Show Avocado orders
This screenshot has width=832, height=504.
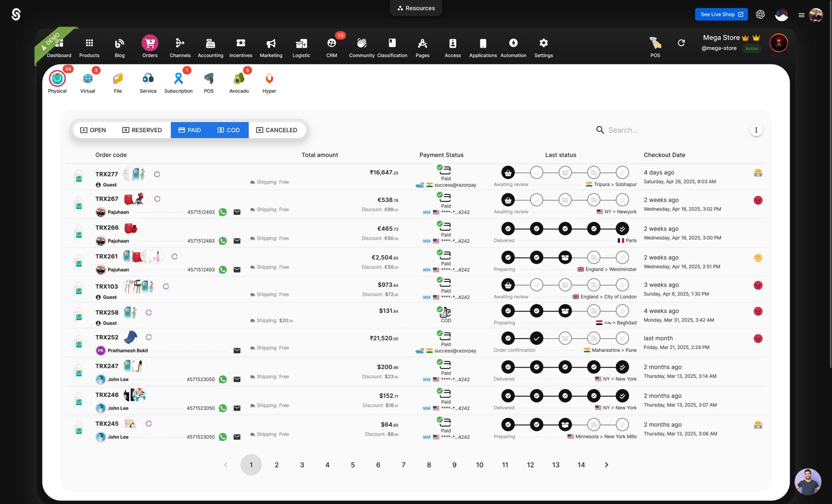click(239, 82)
